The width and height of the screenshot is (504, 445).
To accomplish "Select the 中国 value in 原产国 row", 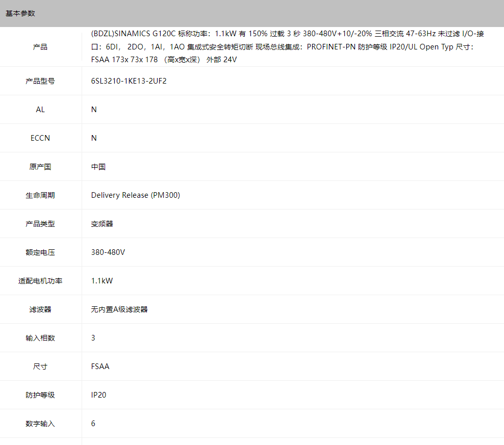I will click(98, 167).
